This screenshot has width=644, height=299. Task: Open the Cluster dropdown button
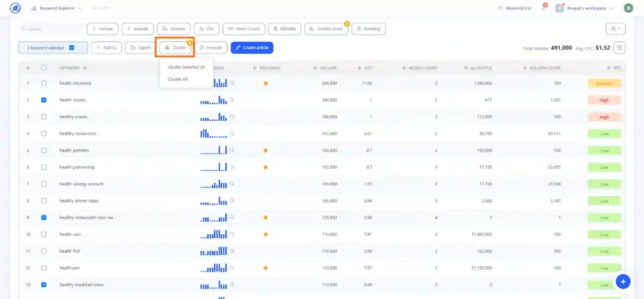pyautogui.click(x=175, y=48)
